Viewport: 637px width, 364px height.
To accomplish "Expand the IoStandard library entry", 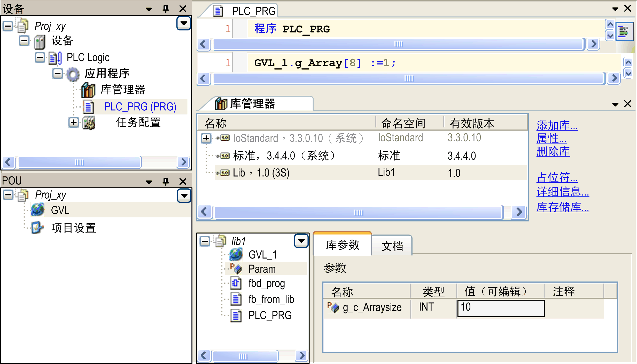I will [x=206, y=138].
